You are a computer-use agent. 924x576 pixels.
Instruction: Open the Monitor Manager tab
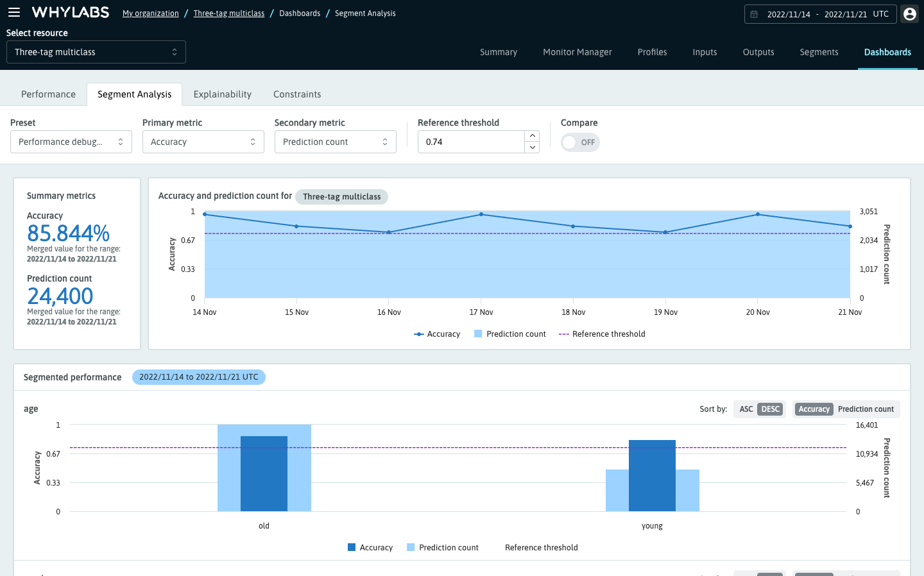point(577,52)
